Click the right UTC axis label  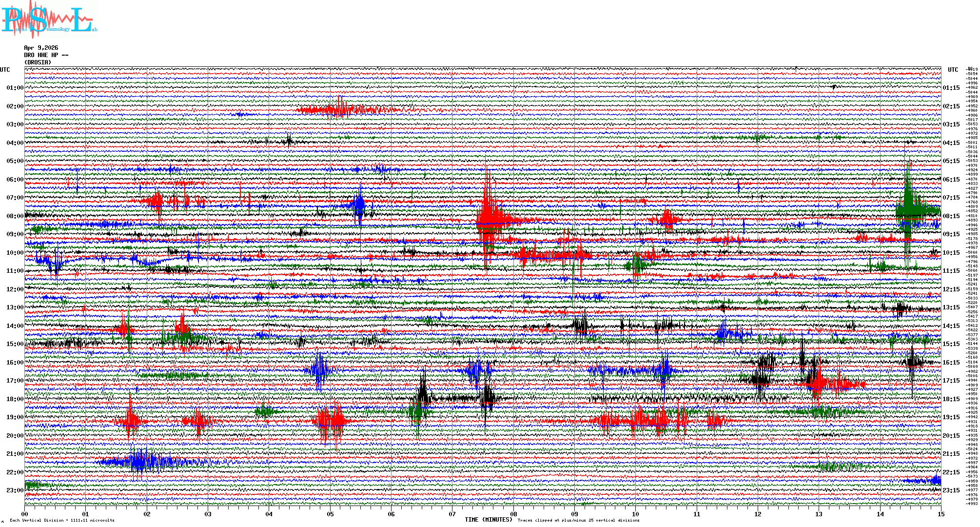[953, 70]
